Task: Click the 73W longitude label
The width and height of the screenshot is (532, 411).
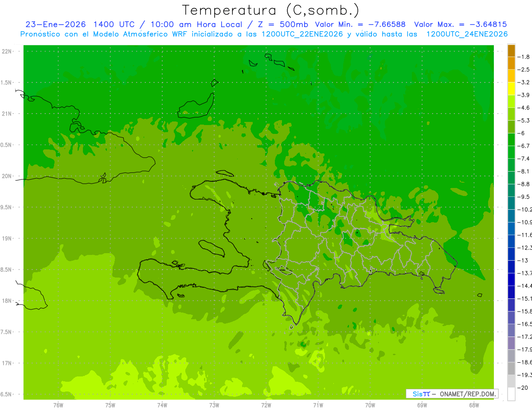Action: [214, 405]
